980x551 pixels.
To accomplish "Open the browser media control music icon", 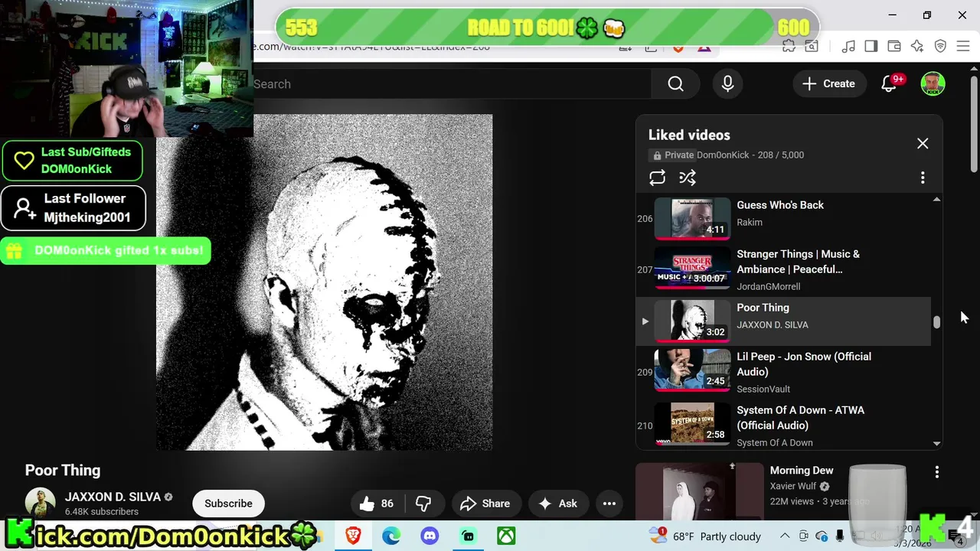I will [x=848, y=47].
